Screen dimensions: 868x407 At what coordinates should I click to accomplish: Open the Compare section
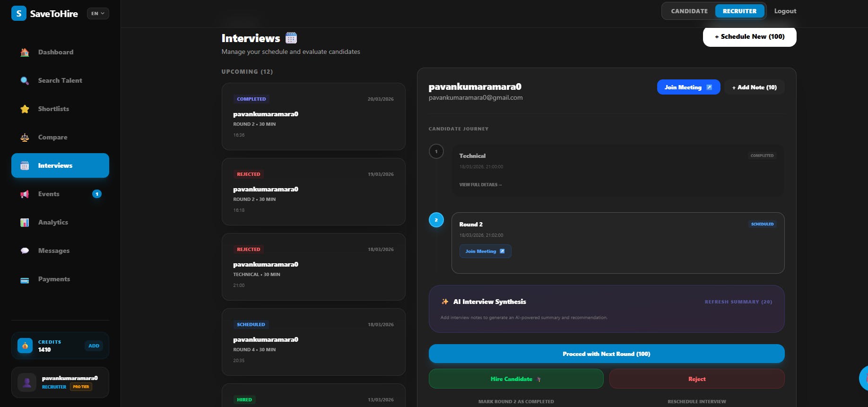[60, 137]
